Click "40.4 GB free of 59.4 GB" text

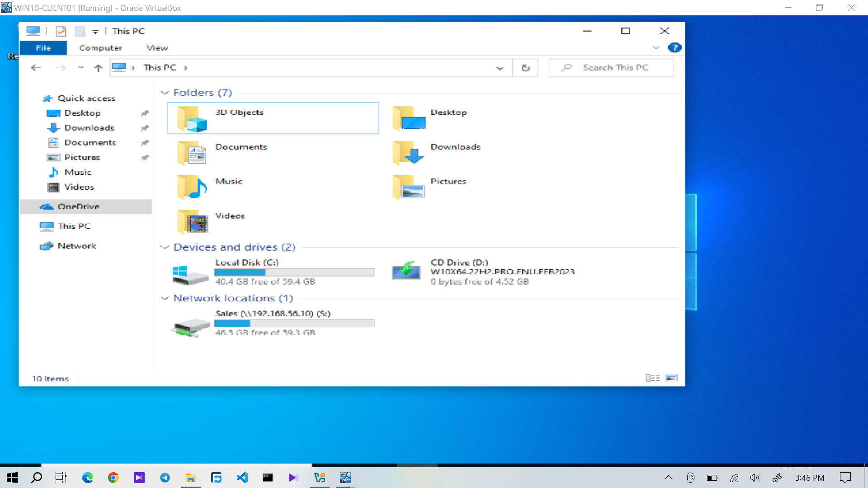(x=265, y=282)
